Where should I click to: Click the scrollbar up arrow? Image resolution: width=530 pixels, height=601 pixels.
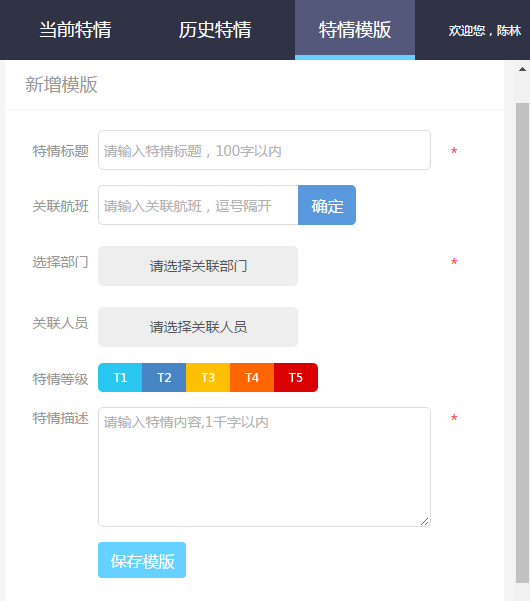tap(522, 69)
